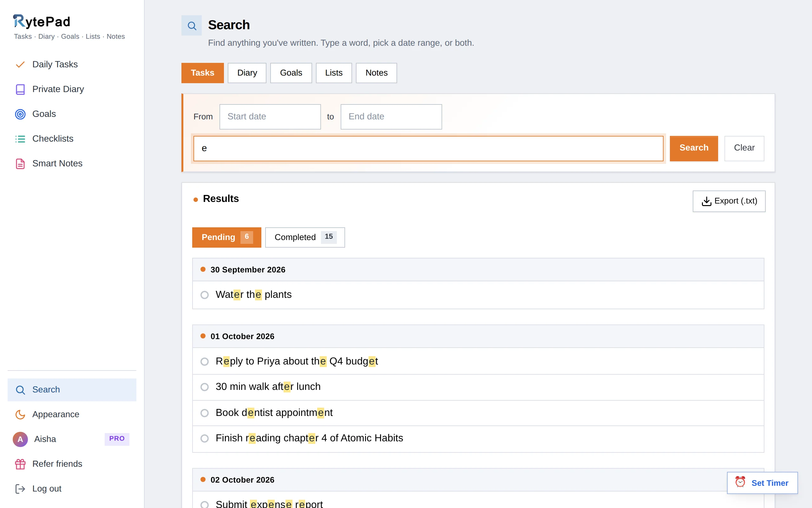Open the Start date picker
This screenshot has height=508, width=812.
pos(270,117)
